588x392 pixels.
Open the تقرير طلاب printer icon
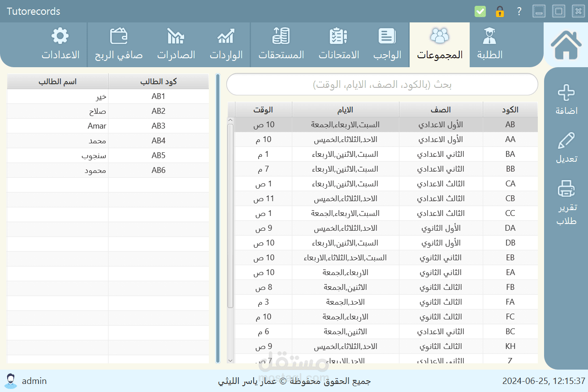point(566,189)
